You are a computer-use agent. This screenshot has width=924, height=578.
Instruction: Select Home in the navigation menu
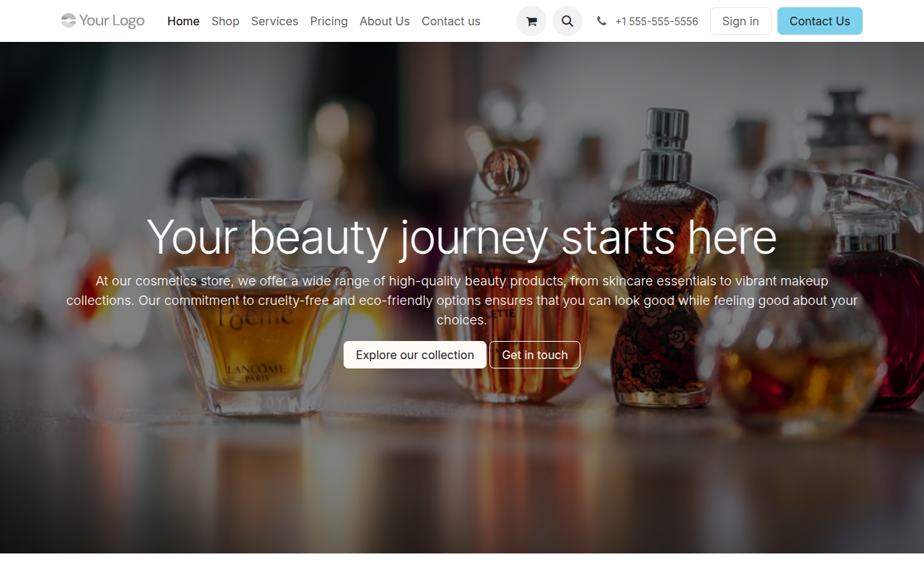pyautogui.click(x=183, y=21)
